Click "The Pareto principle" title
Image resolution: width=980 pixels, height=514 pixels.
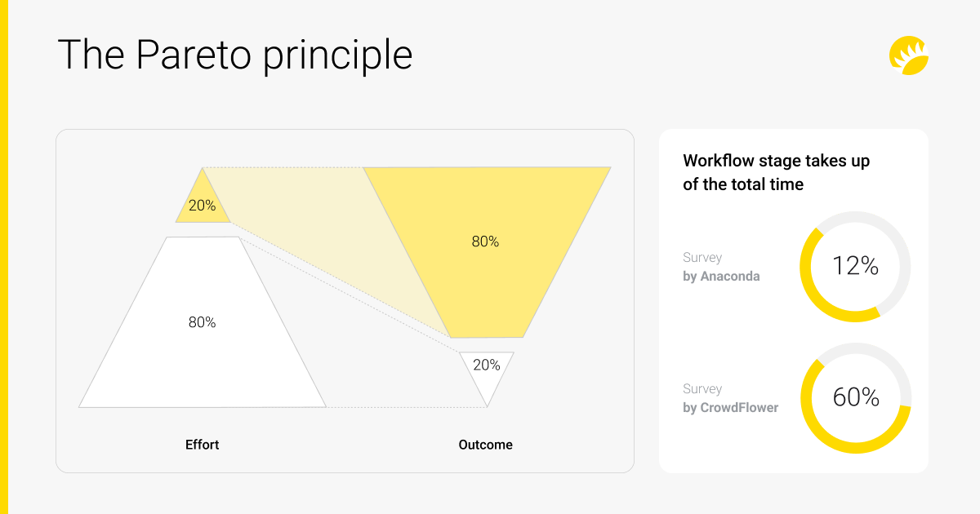(235, 55)
